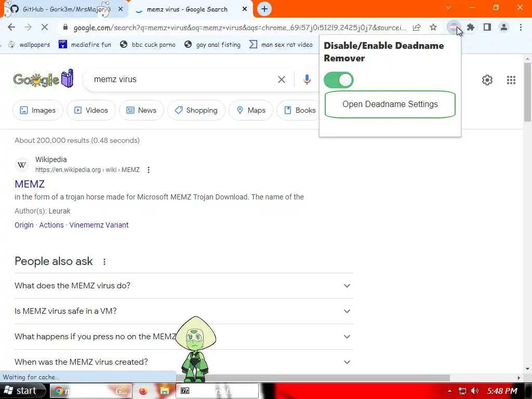Screen dimensions: 532x399
Task: Open the Origin sitelink
Action: click(24, 225)
